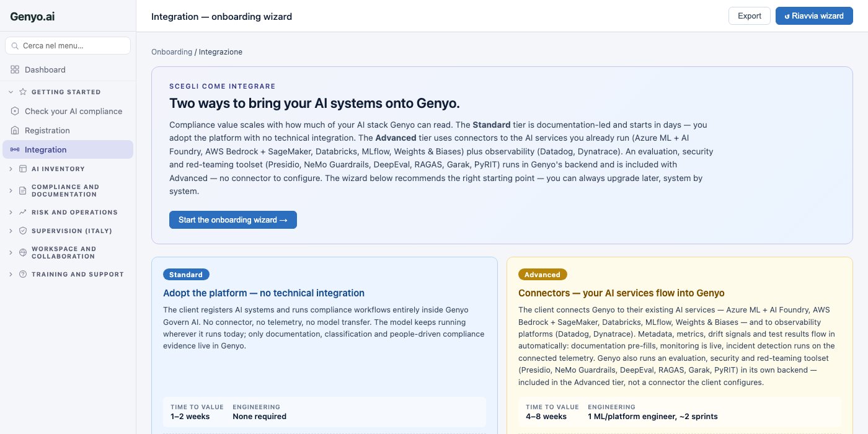This screenshot has height=434, width=868.
Task: Click the '1–2 weeks' time to value
Action: pos(190,417)
